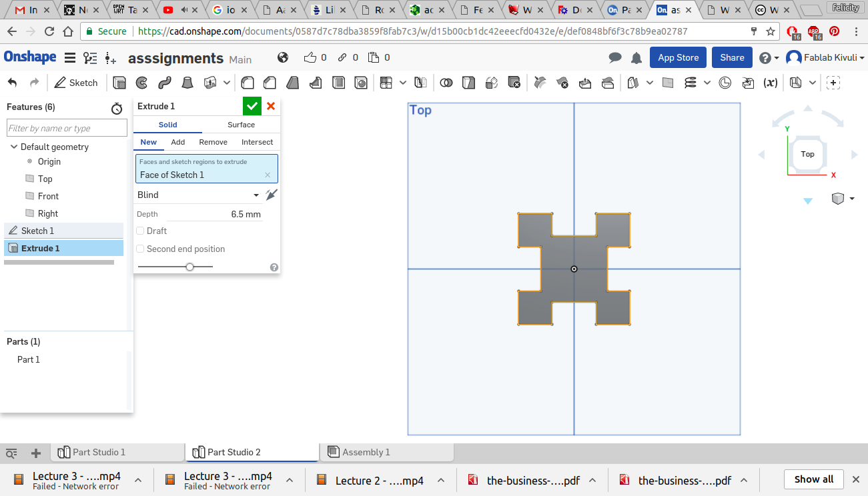Enable the Draft checkbox
Viewport: 868px width, 496px height.
point(141,231)
